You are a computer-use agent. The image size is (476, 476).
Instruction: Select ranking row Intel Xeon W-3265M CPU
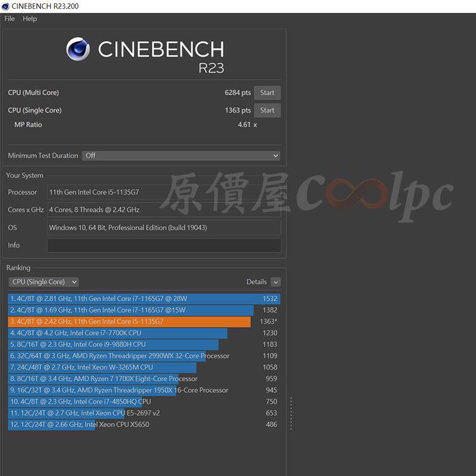(144, 367)
